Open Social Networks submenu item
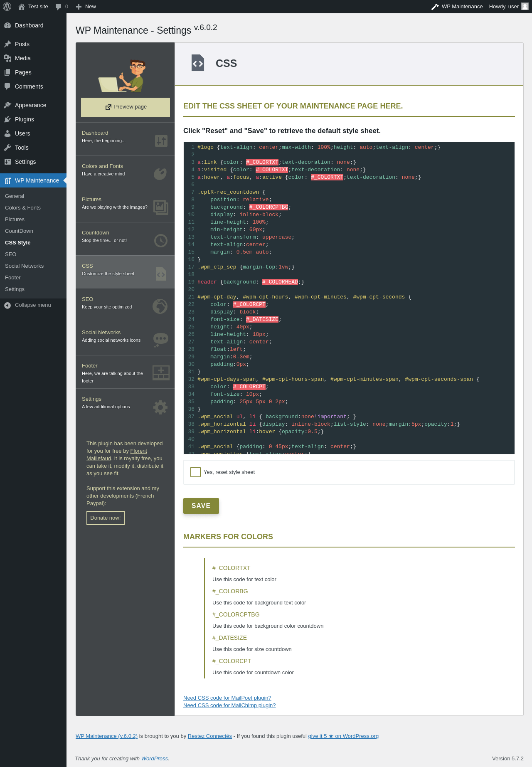Viewport: 532px width, 767px height. [x=24, y=266]
